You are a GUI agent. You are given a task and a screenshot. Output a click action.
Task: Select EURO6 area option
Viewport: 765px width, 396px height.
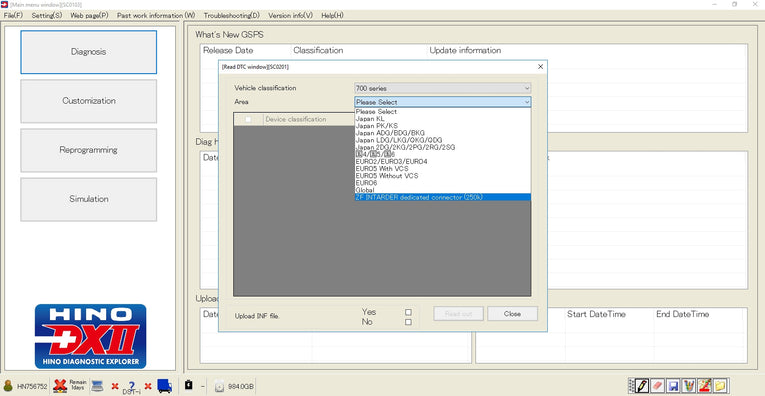[x=443, y=183]
